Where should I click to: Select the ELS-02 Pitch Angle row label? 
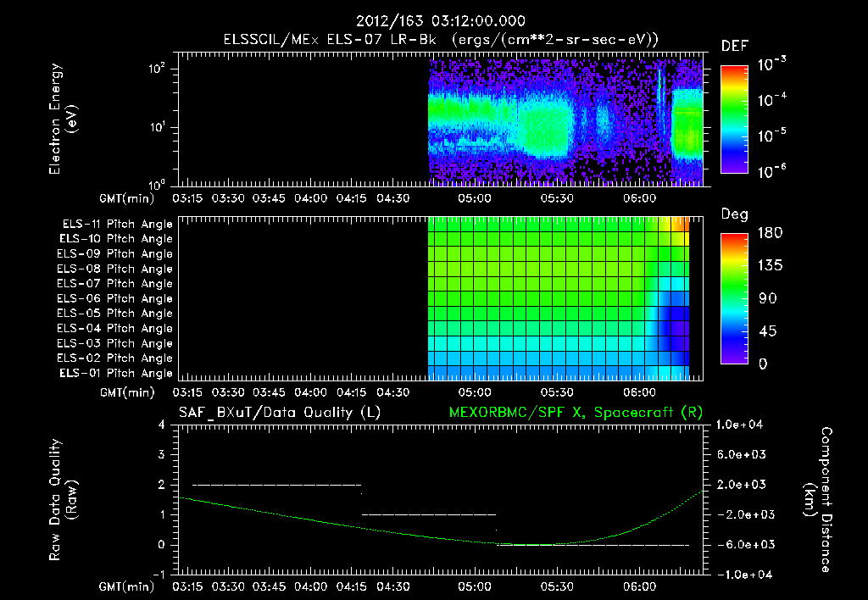tap(115, 358)
